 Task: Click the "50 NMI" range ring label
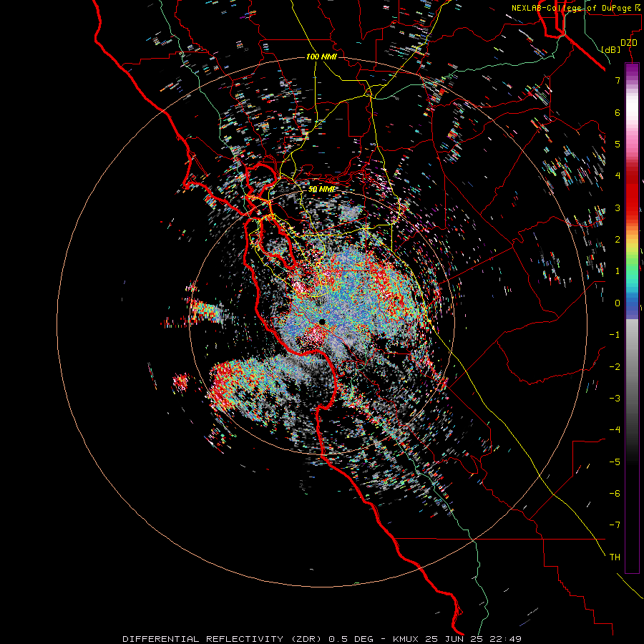(x=321, y=190)
